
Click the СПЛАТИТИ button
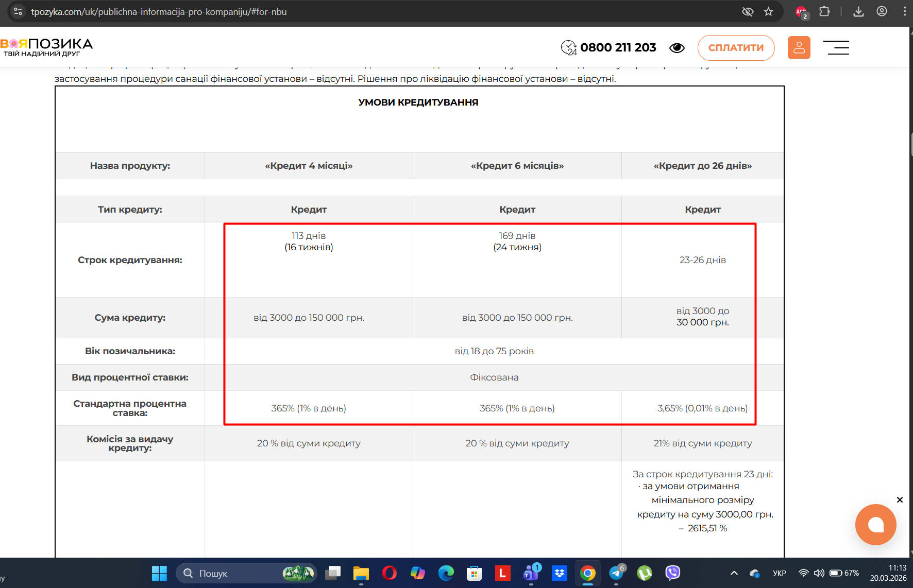click(736, 47)
